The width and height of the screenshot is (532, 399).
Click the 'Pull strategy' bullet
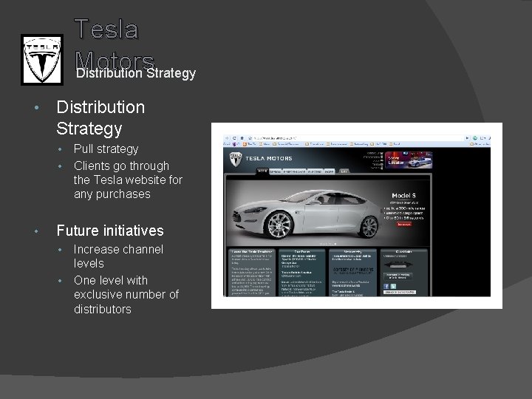coord(106,149)
